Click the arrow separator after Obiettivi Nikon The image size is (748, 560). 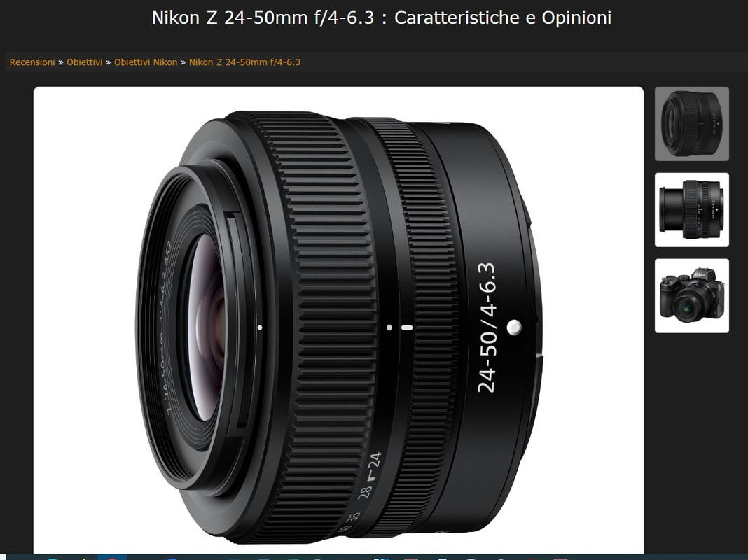tap(183, 62)
